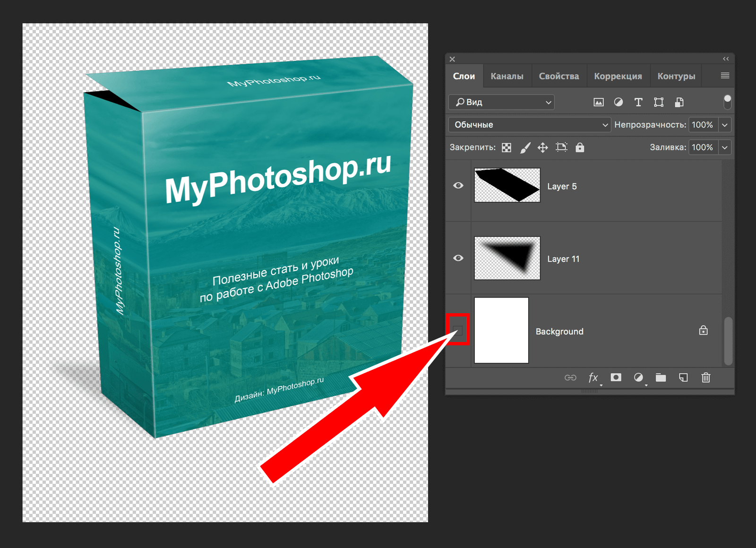Expand the 'Вид' layer filter dropdown

pos(501,102)
